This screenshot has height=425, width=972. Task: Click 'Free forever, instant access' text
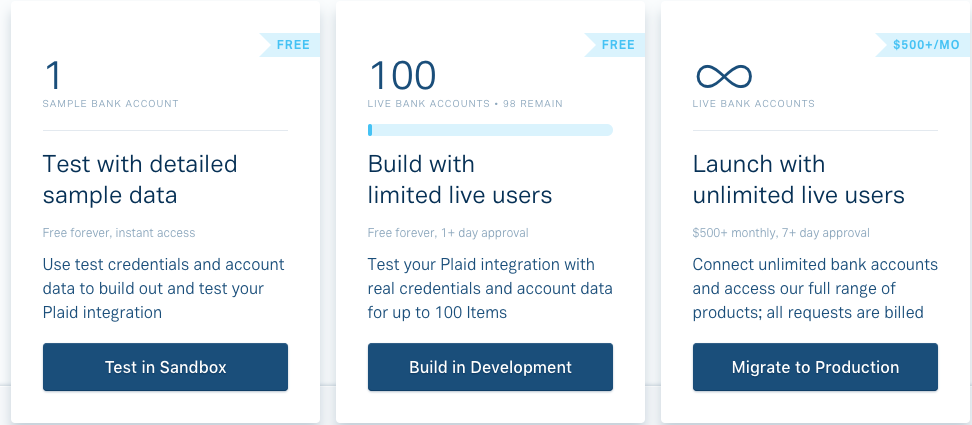119,233
